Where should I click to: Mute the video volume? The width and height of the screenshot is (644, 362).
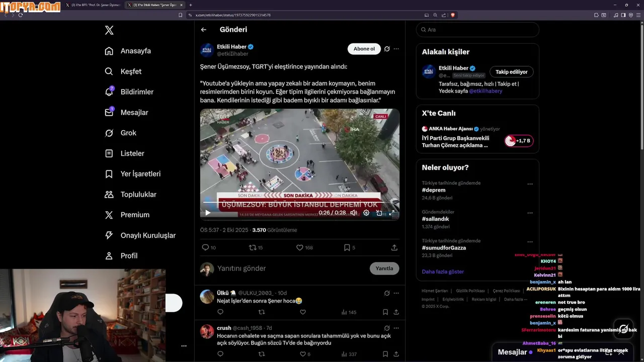[354, 213]
